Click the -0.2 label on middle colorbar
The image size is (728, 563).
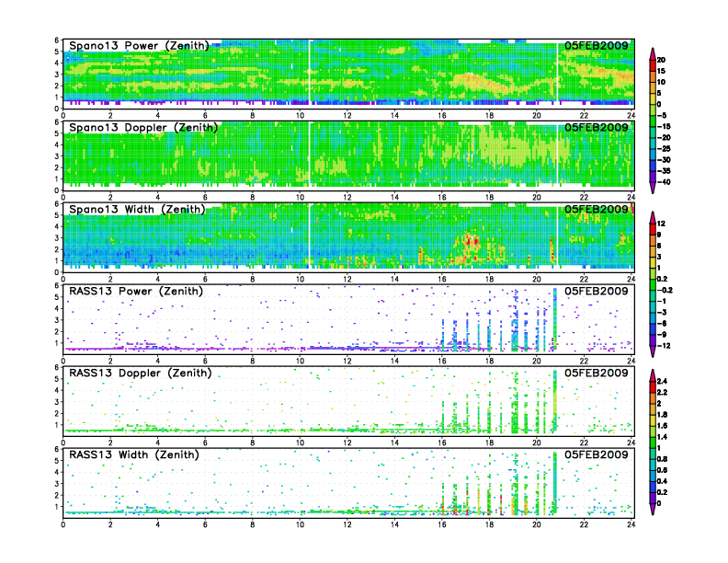coord(665,290)
